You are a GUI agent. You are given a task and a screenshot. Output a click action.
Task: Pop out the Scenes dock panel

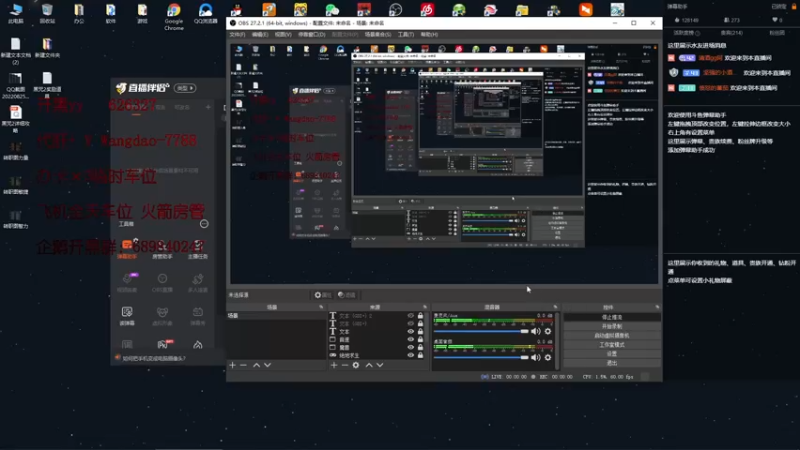[321, 307]
